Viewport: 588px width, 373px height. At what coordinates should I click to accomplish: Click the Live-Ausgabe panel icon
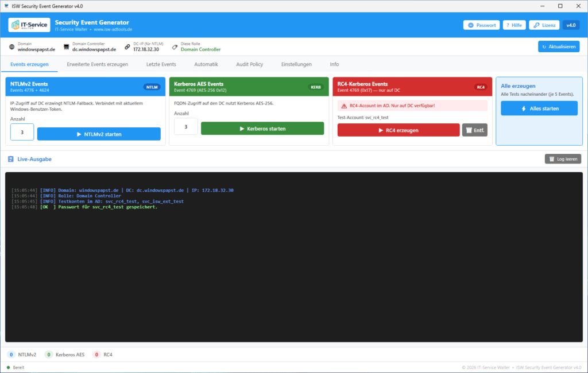11,160
